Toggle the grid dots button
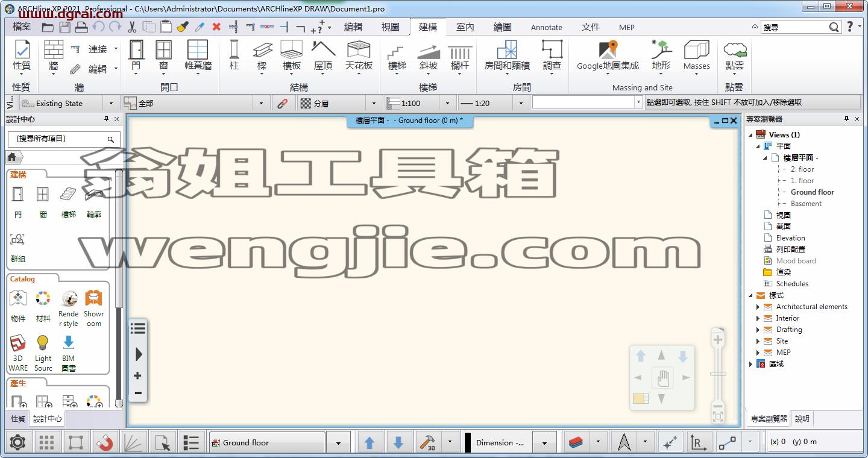 point(46,443)
